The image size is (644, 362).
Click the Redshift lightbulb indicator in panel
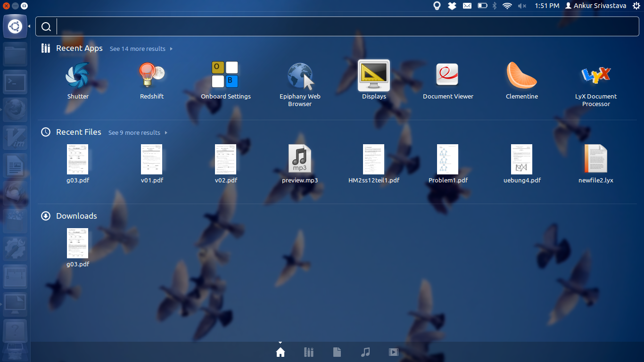coord(437,6)
